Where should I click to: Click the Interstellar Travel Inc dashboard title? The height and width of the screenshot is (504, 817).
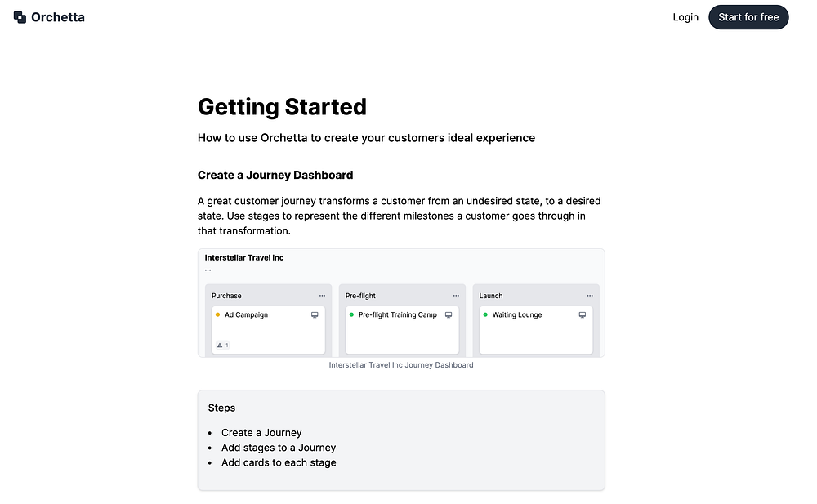pos(243,257)
